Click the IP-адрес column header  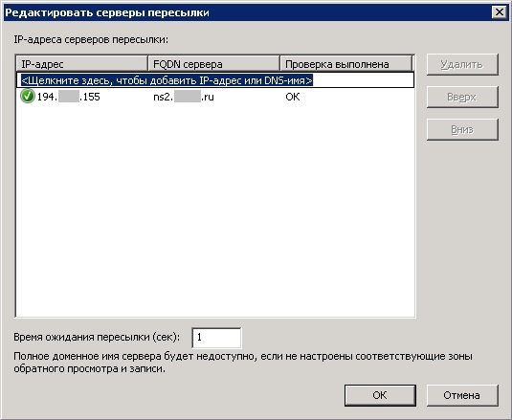pyautogui.click(x=82, y=64)
